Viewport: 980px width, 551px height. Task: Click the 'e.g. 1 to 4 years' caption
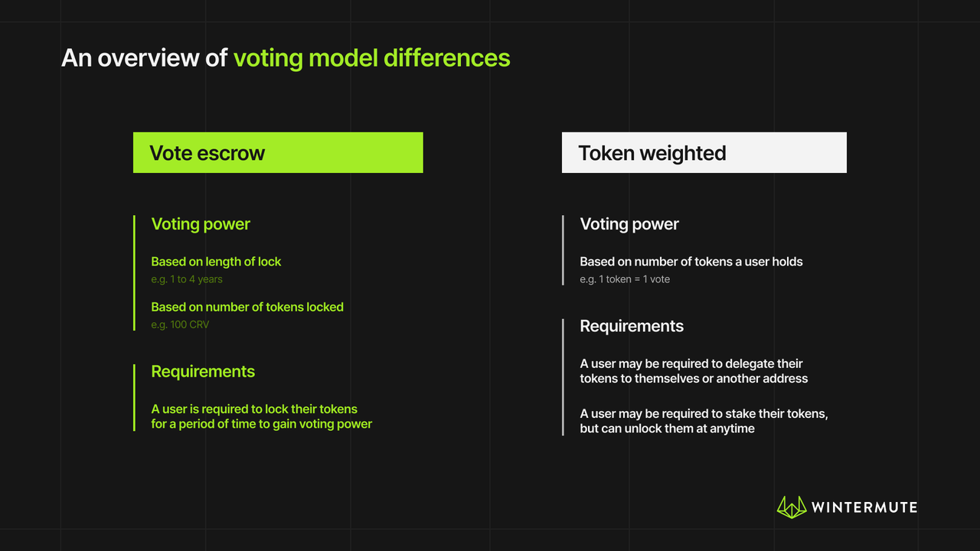point(187,279)
